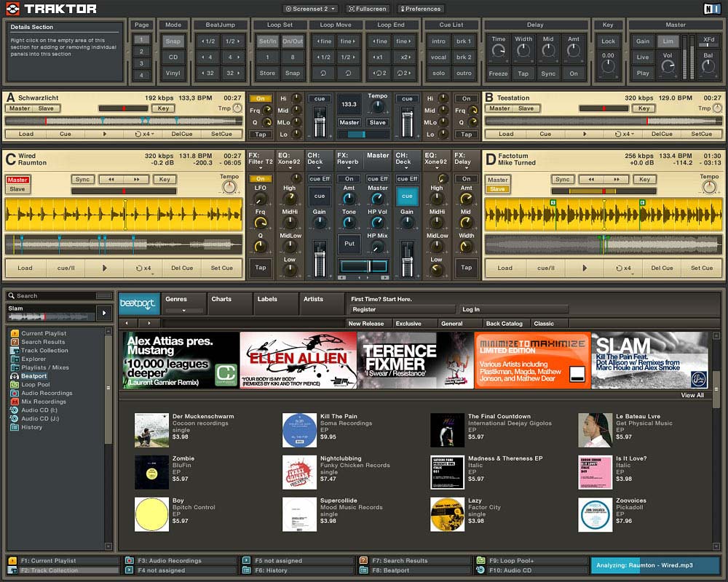Play Deck A
Viewport: 728px width, 582px height.
pos(104,134)
